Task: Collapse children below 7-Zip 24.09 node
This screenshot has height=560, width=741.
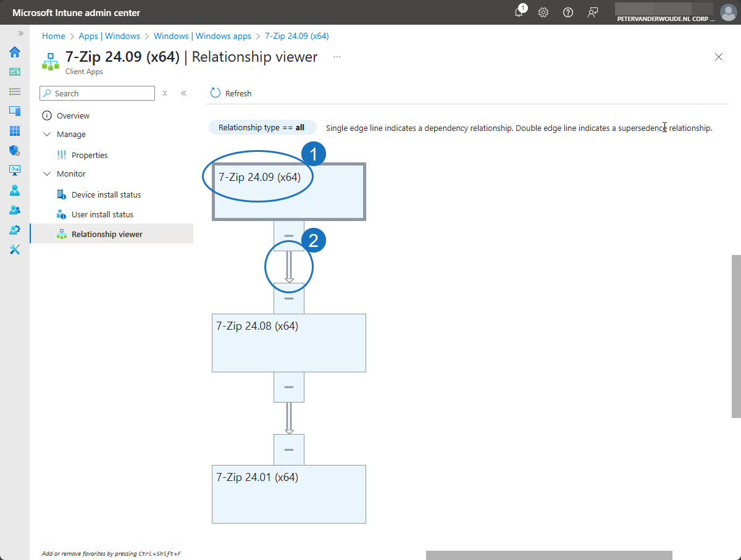Action: click(289, 236)
